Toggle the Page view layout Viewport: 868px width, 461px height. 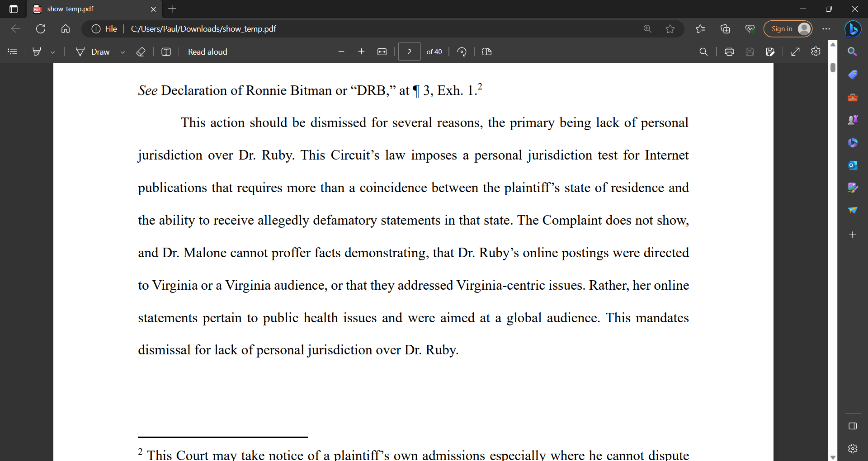click(487, 52)
